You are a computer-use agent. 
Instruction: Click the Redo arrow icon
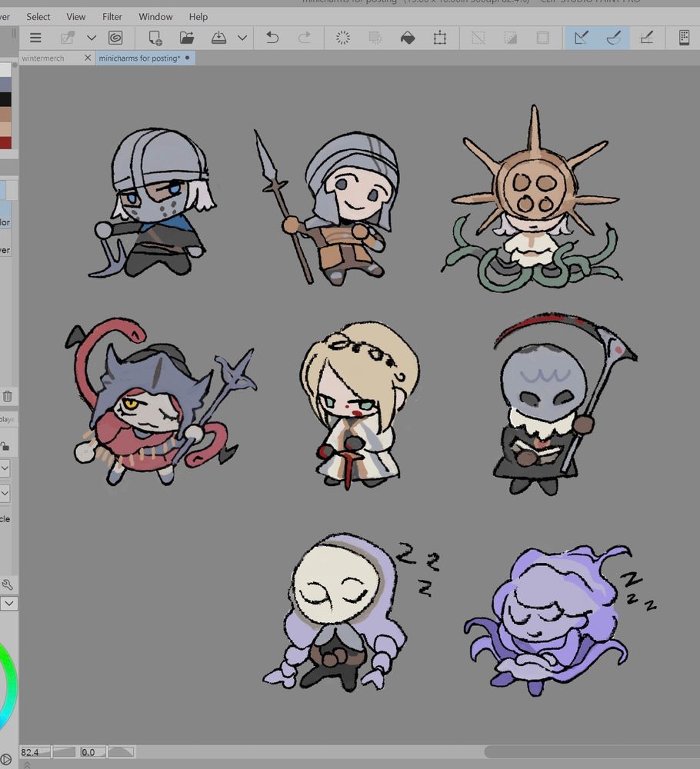[x=304, y=38]
